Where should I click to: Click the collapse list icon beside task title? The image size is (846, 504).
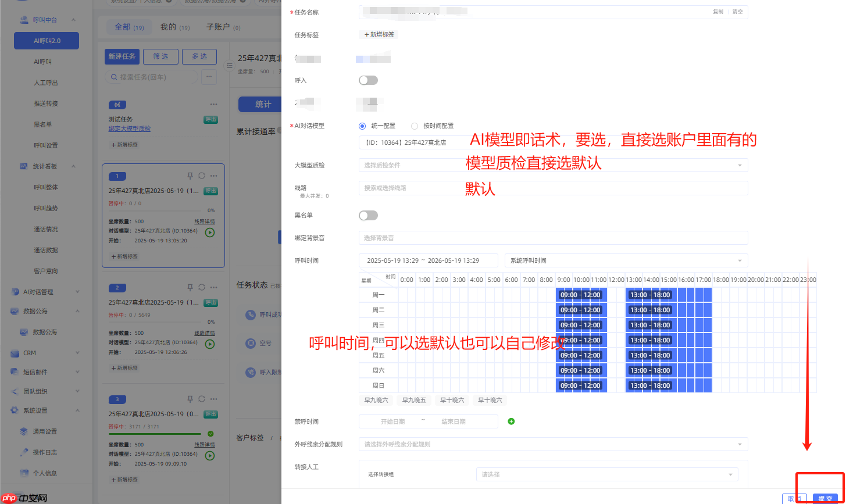pyautogui.click(x=230, y=65)
